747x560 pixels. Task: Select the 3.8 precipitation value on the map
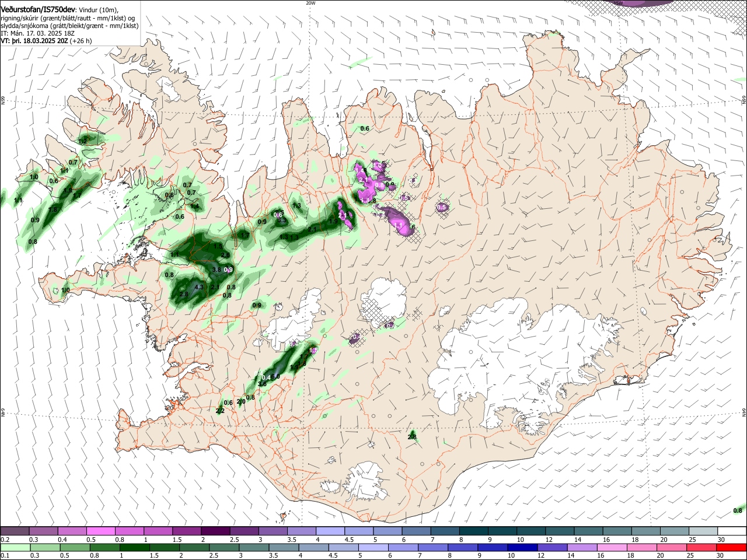point(217,269)
